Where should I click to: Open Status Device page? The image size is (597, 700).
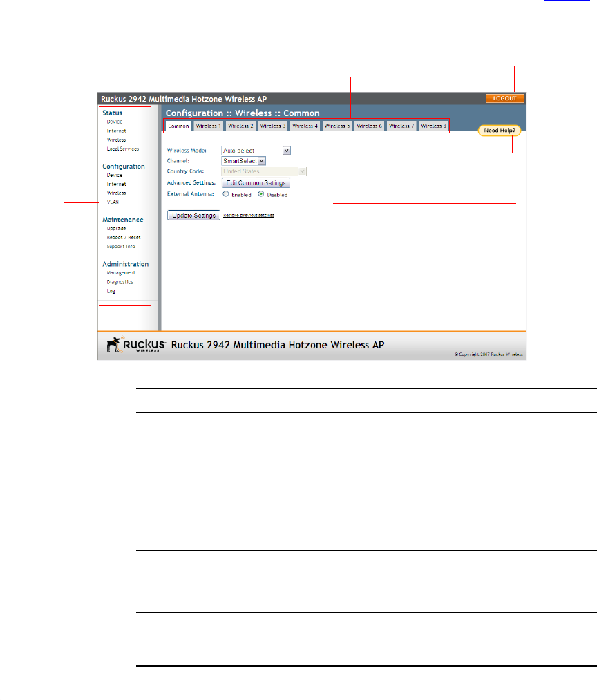[x=114, y=122]
